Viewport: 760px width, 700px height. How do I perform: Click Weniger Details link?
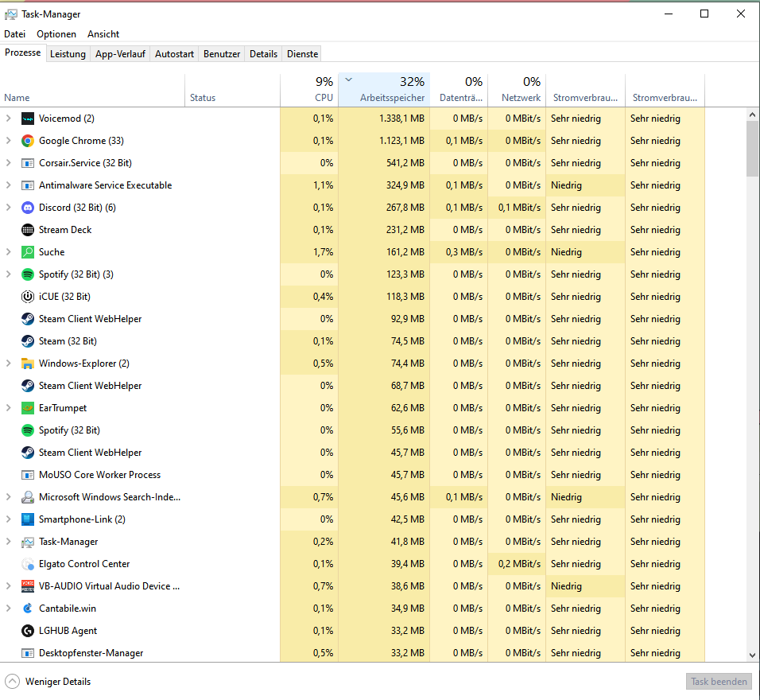58,682
